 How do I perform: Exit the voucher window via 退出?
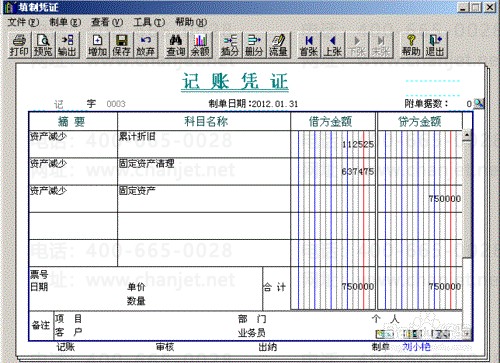(x=435, y=45)
